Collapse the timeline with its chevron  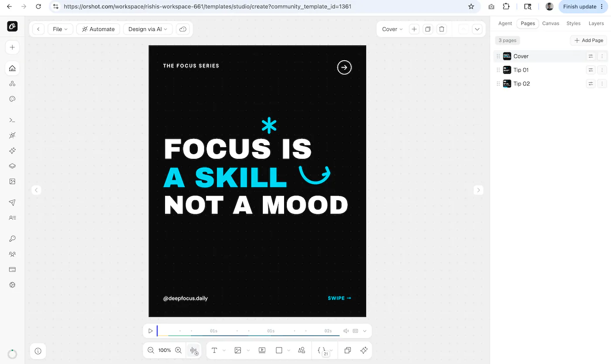tap(365, 331)
